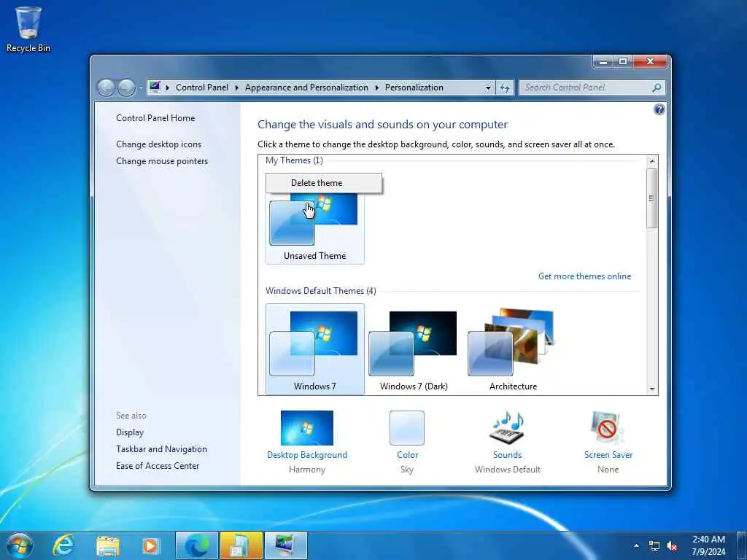This screenshot has height=560, width=747.
Task: Open Desktop Background settings icon
Action: [x=307, y=428]
